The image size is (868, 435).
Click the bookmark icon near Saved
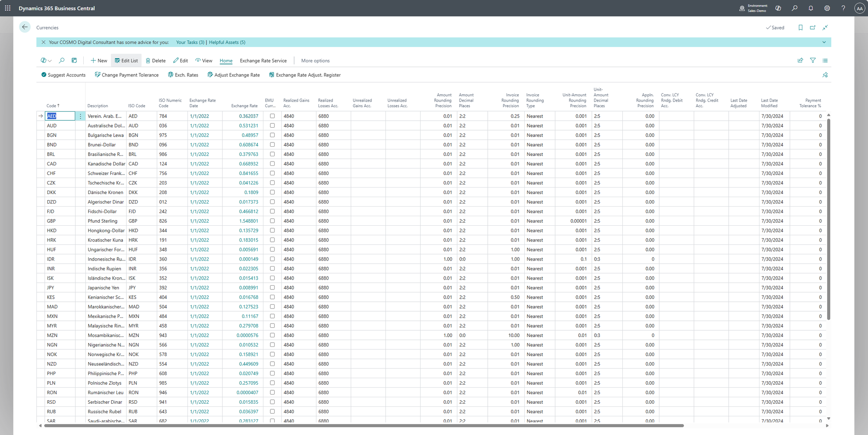pos(800,28)
